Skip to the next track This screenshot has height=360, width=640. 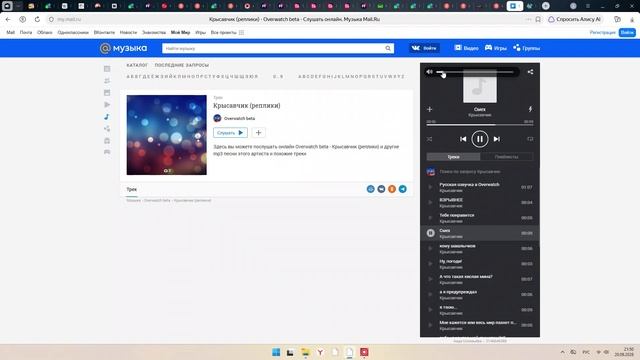coord(497,139)
